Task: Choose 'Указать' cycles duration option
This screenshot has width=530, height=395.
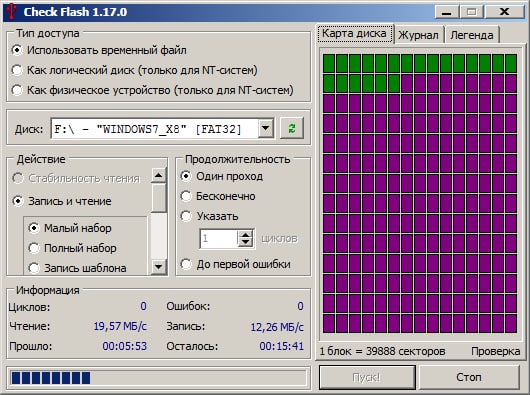Action: pos(210,216)
